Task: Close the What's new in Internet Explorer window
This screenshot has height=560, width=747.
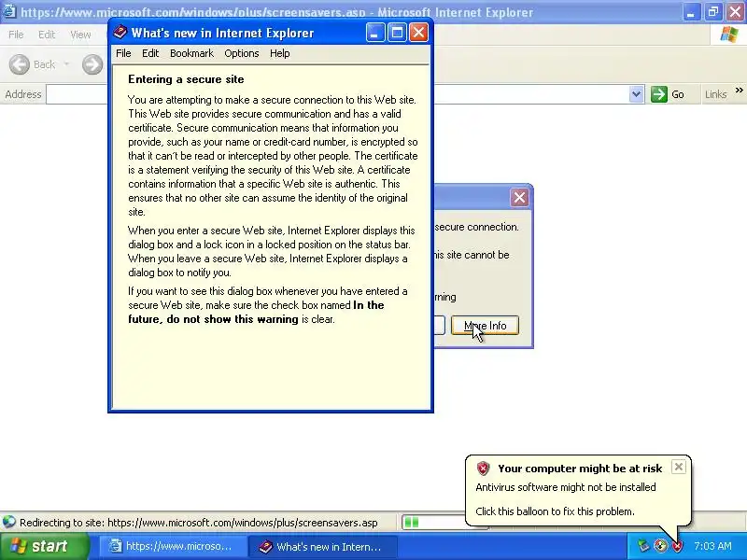Action: (x=418, y=33)
